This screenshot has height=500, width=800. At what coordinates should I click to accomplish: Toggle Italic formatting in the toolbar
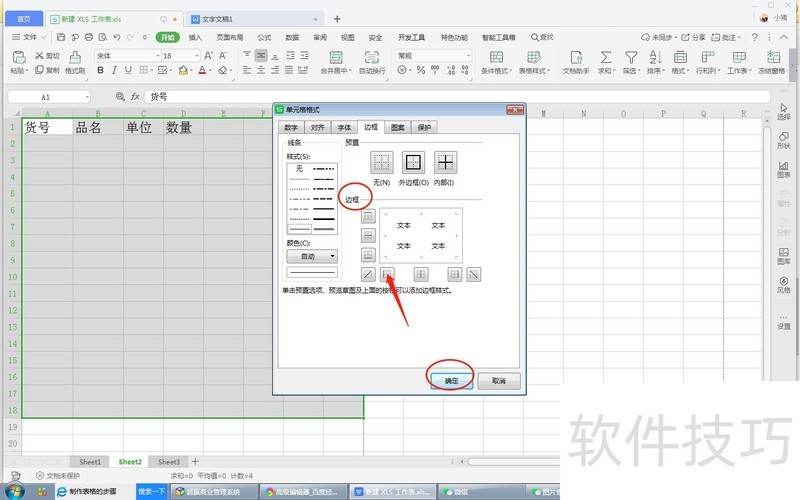click(x=114, y=71)
